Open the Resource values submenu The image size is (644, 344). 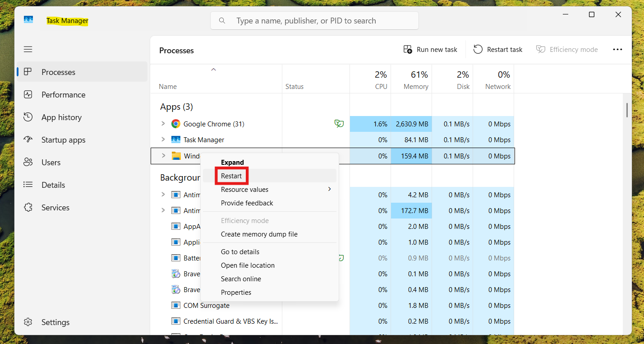[244, 189]
